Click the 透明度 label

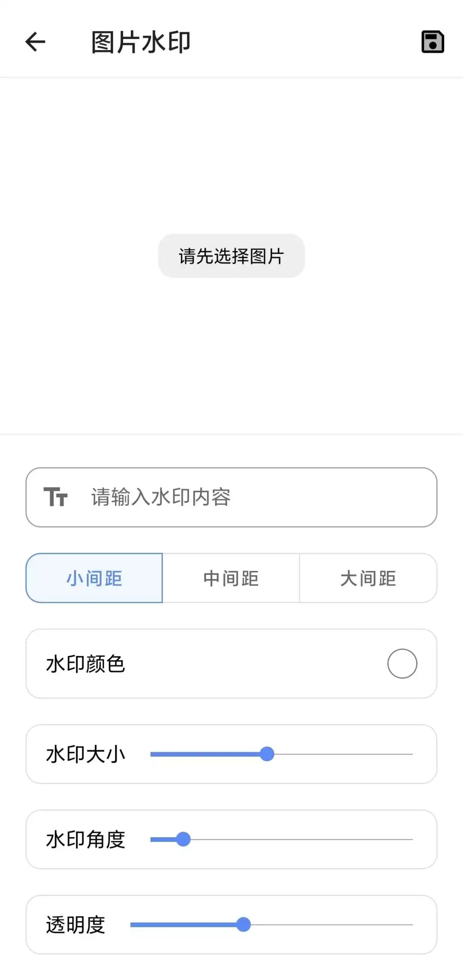tap(75, 925)
